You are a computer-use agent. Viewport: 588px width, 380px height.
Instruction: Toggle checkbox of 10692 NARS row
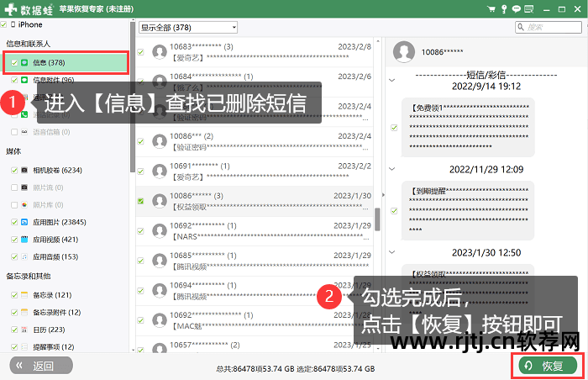pyautogui.click(x=140, y=231)
